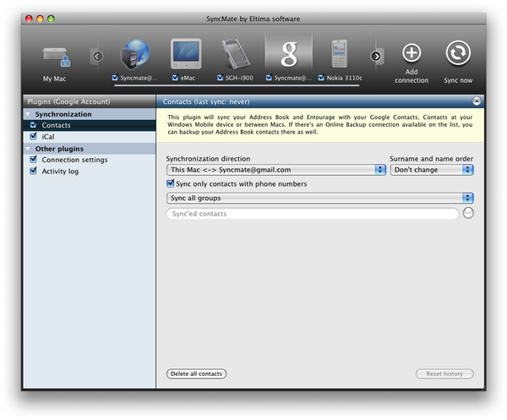507x420 pixels.
Task: Toggle the Connection settings checkbox
Action: [33, 160]
